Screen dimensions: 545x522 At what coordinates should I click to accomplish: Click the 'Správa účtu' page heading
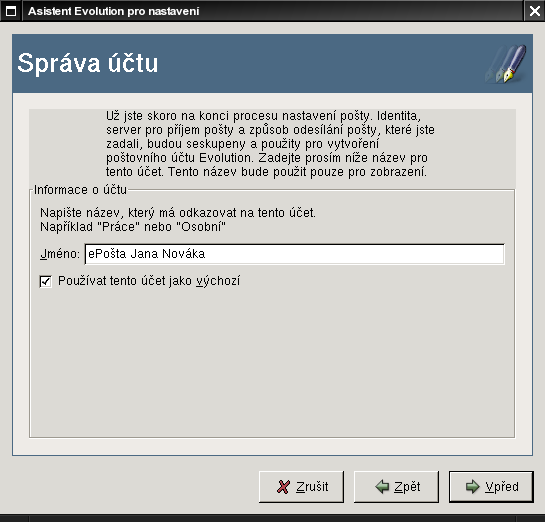tap(88, 63)
